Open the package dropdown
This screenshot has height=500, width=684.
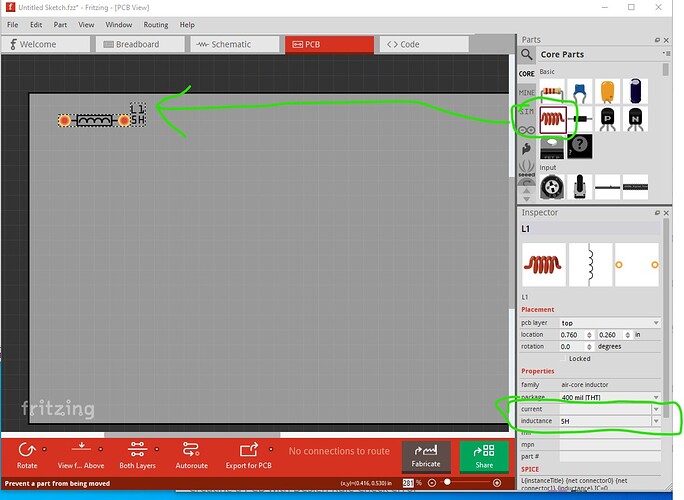[x=610, y=397]
